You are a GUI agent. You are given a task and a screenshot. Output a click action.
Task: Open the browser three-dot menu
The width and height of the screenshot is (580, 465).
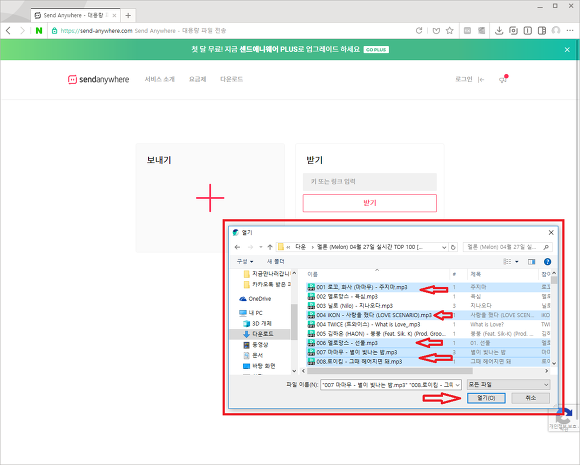570,31
